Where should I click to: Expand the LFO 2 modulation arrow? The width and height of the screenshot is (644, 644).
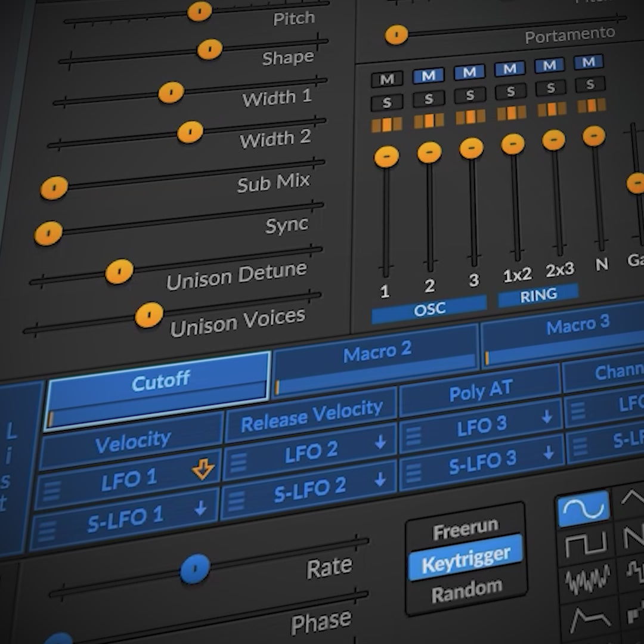pos(380,443)
